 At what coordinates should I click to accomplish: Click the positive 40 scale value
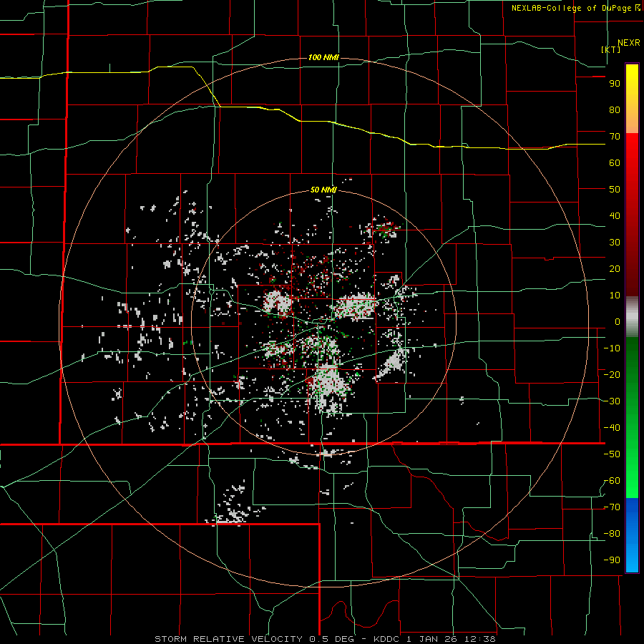tap(615, 215)
